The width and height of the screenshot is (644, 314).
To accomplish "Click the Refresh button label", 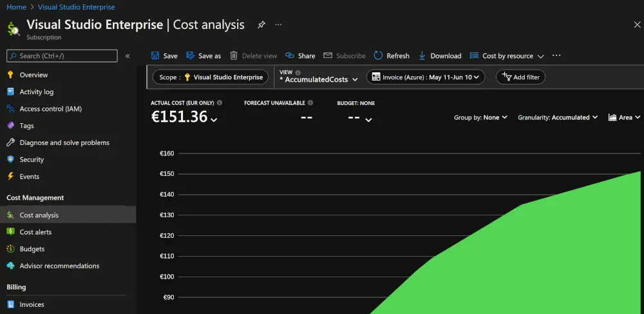I will (x=398, y=56).
